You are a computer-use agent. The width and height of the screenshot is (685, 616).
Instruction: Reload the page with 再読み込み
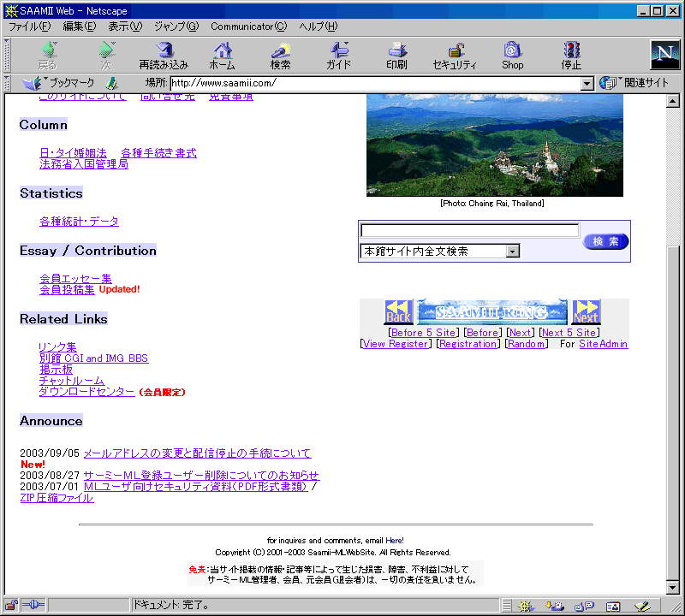coord(164,56)
